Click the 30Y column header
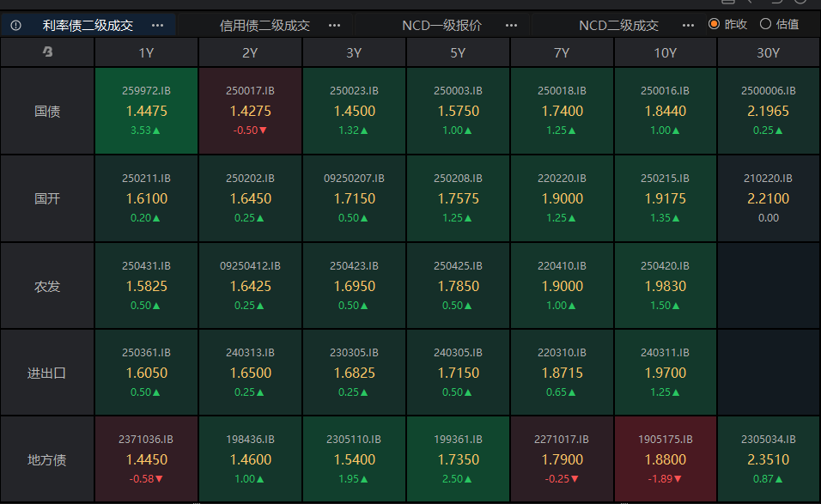The width and height of the screenshot is (821, 504). pos(769,53)
